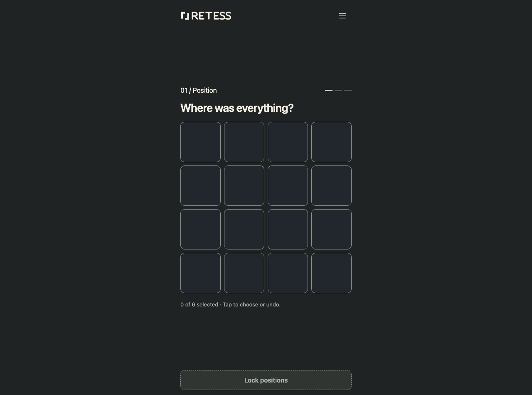This screenshot has height=395, width=532.
Task: Open the hamburger menu icon
Action: (x=342, y=16)
